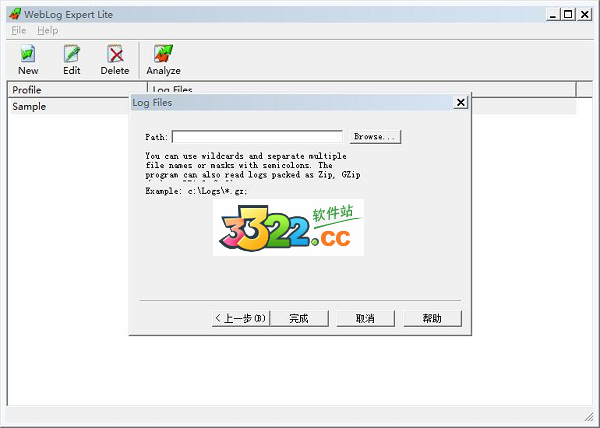Open help with 帮助 button
Screen dimensions: 600x428
pyautogui.click(x=432, y=318)
